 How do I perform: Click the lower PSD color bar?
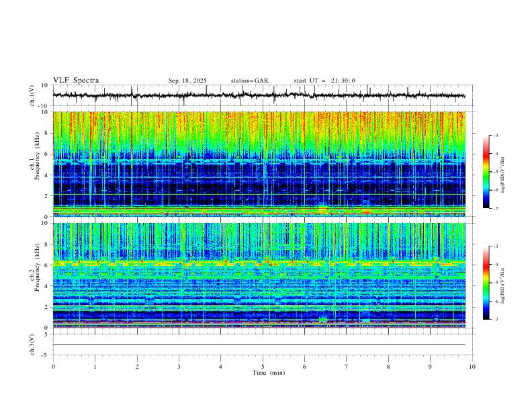(x=486, y=283)
